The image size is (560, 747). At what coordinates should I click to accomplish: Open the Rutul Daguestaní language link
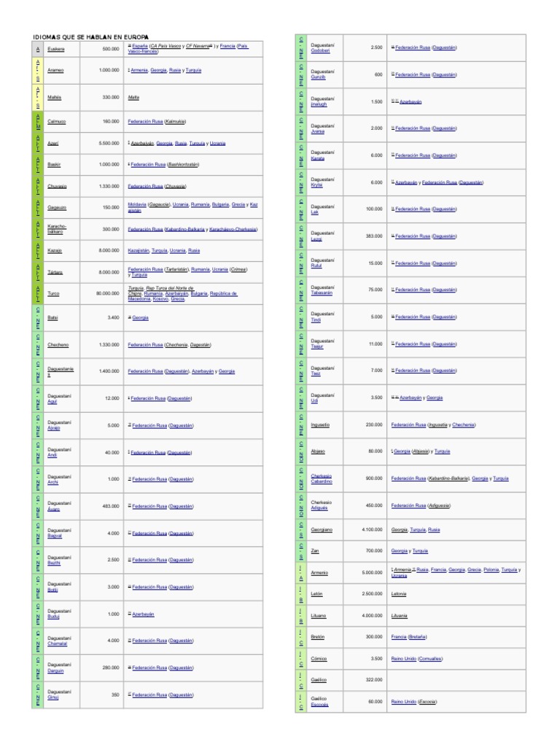(316, 266)
